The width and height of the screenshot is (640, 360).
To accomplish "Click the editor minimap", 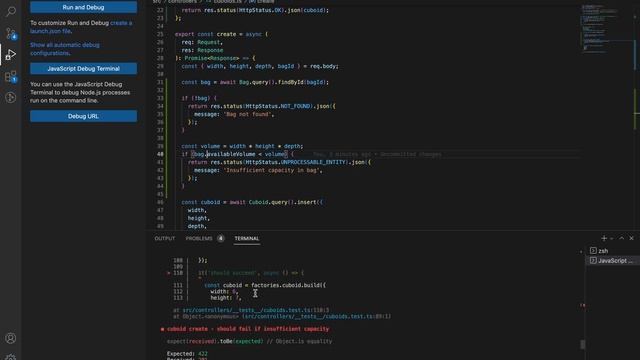I will point(607,28).
